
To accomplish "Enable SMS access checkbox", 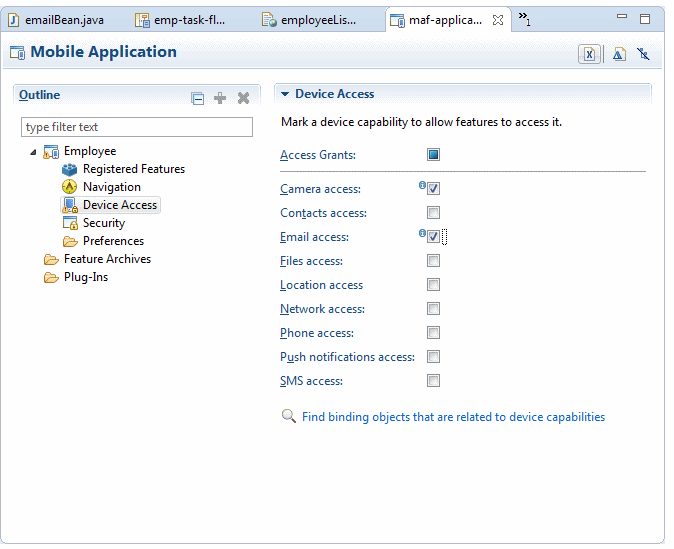I will (x=433, y=381).
